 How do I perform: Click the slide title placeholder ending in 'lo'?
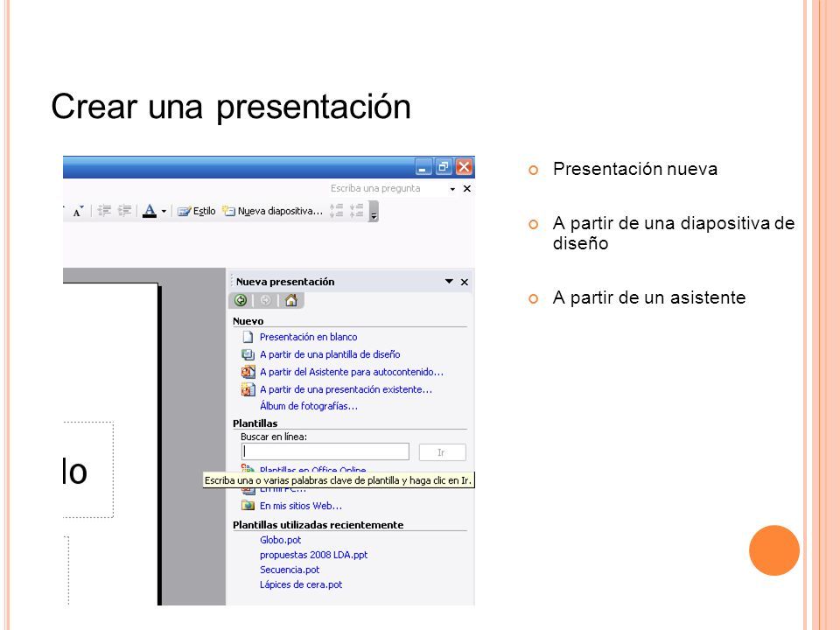coord(88,470)
